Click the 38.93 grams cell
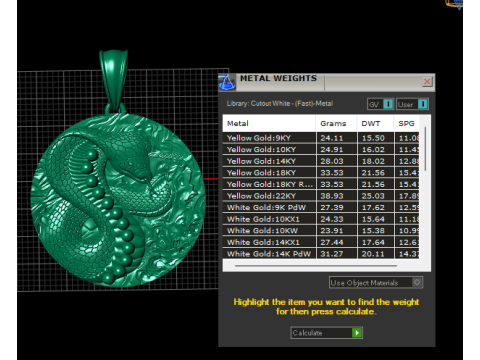The image size is (480, 360). point(336,196)
